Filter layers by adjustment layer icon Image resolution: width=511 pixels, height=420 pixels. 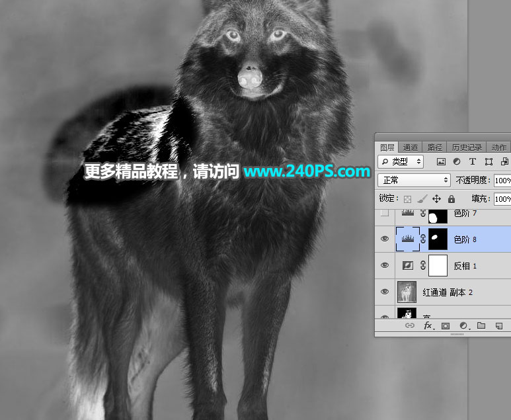point(457,162)
